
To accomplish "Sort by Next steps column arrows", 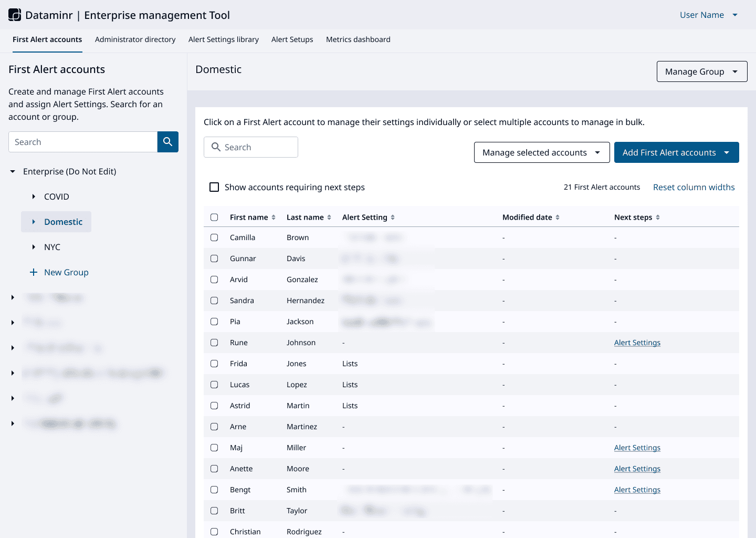I will click(658, 218).
